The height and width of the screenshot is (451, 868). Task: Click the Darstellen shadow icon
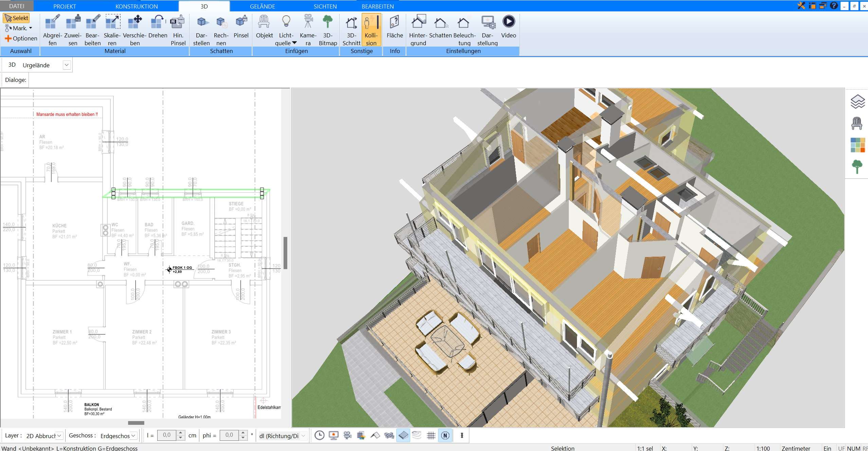click(201, 30)
